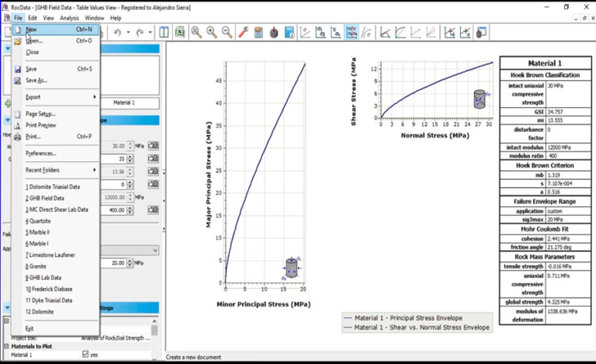
Task: Collapse the bottom sidebar settings section arrow
Action: coord(8,307)
